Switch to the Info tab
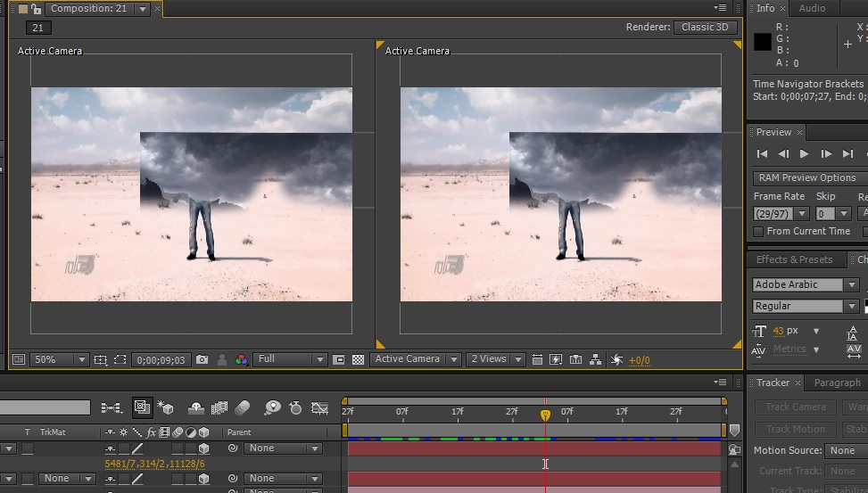 765,8
